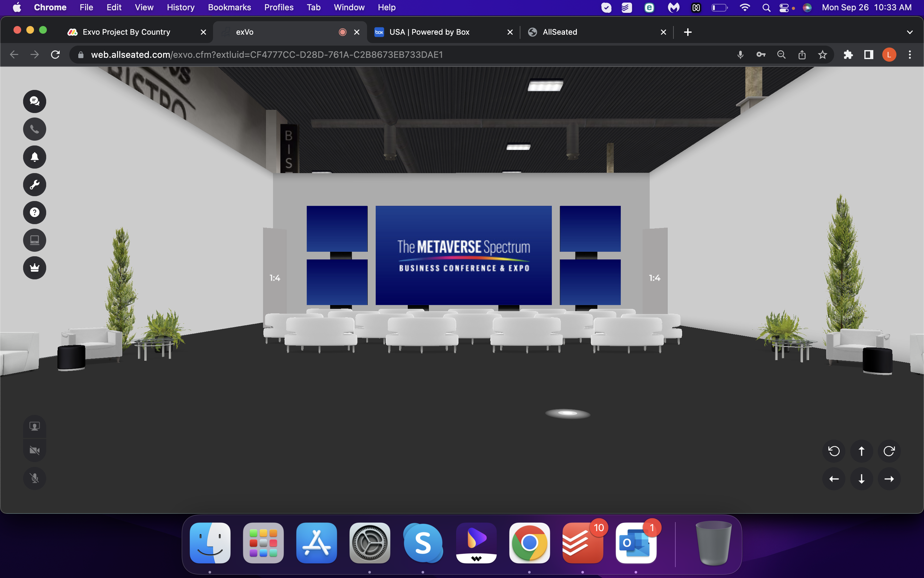Open the Chrome app menu

click(x=50, y=7)
